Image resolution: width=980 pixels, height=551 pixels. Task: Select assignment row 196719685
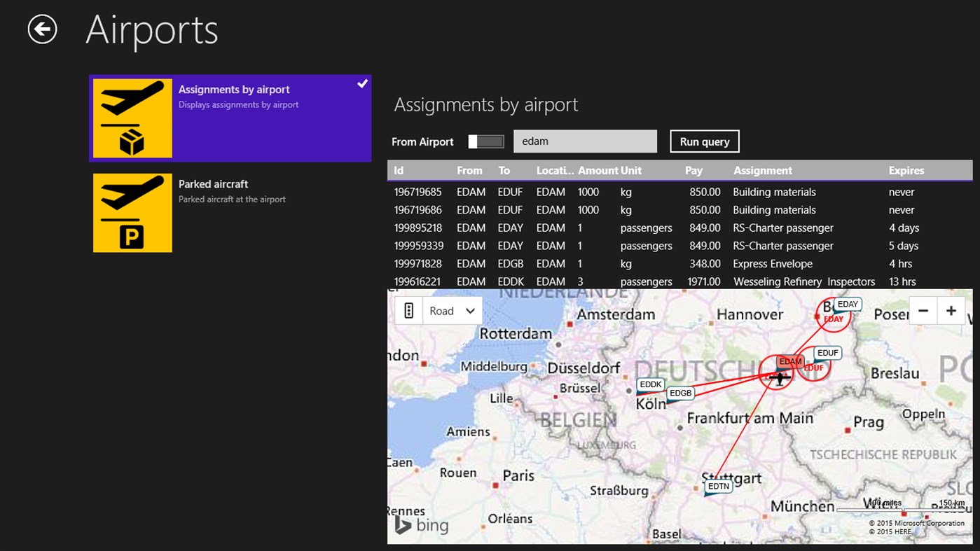[x=680, y=192]
